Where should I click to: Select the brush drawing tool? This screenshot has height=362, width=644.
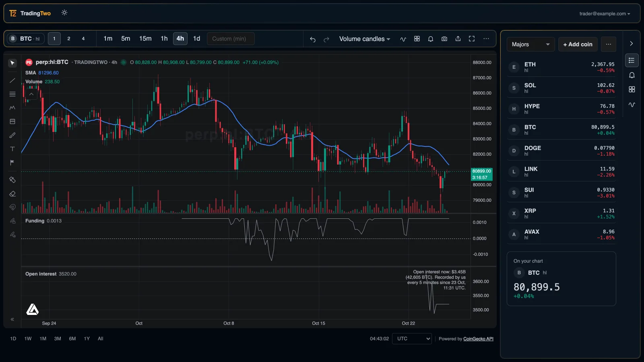pyautogui.click(x=12, y=135)
